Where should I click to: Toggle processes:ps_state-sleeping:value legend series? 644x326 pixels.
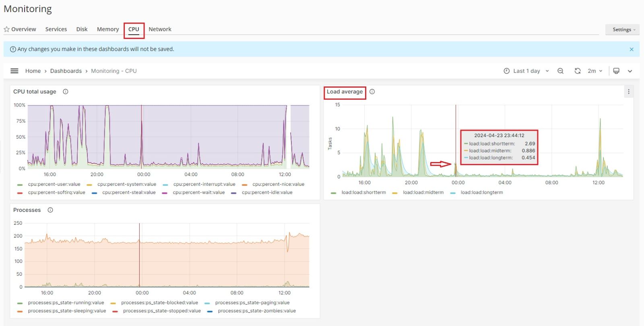(67, 311)
